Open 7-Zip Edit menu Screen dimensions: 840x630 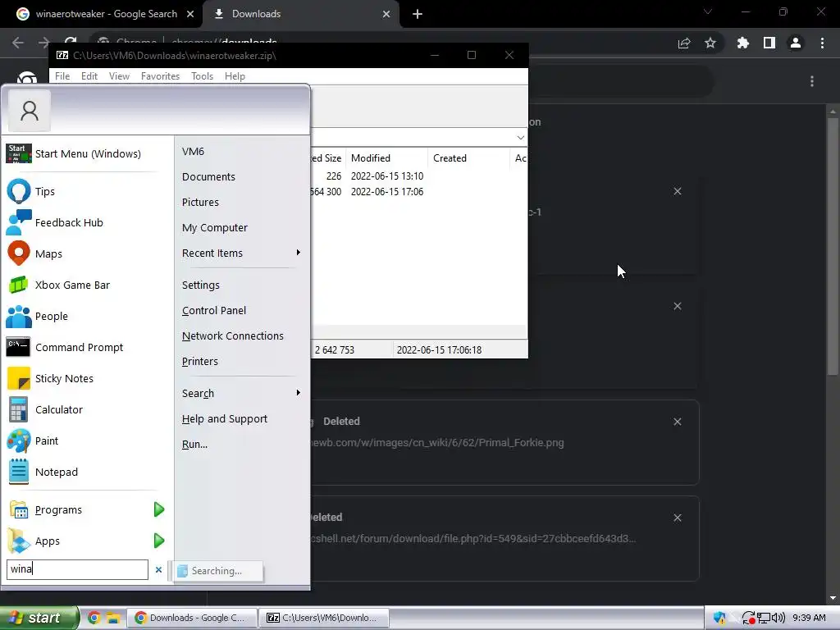coord(89,76)
